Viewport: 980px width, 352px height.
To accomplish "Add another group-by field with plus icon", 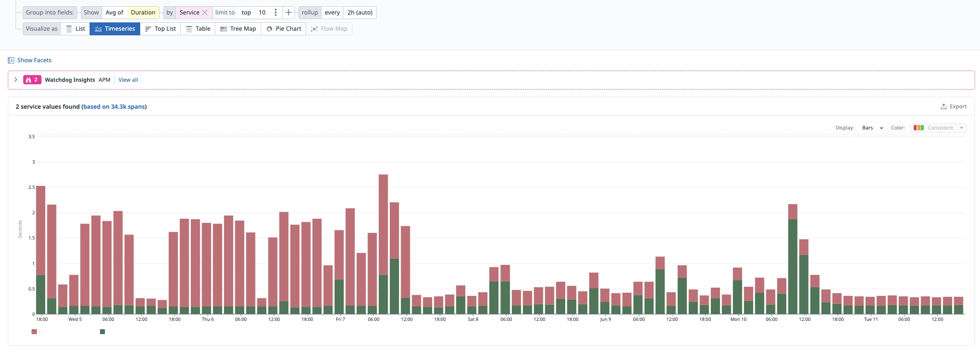I will 289,12.
